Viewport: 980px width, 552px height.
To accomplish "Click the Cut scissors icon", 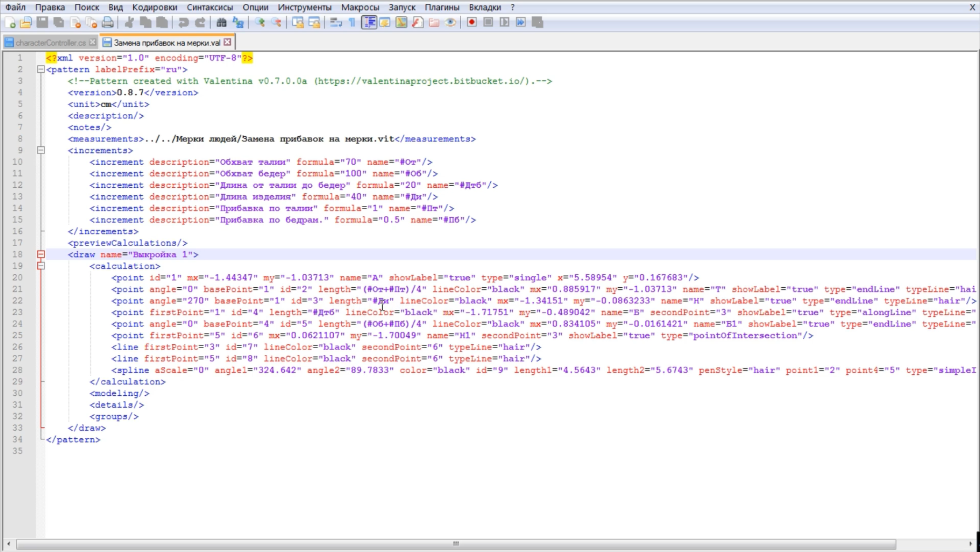I will pos(129,22).
